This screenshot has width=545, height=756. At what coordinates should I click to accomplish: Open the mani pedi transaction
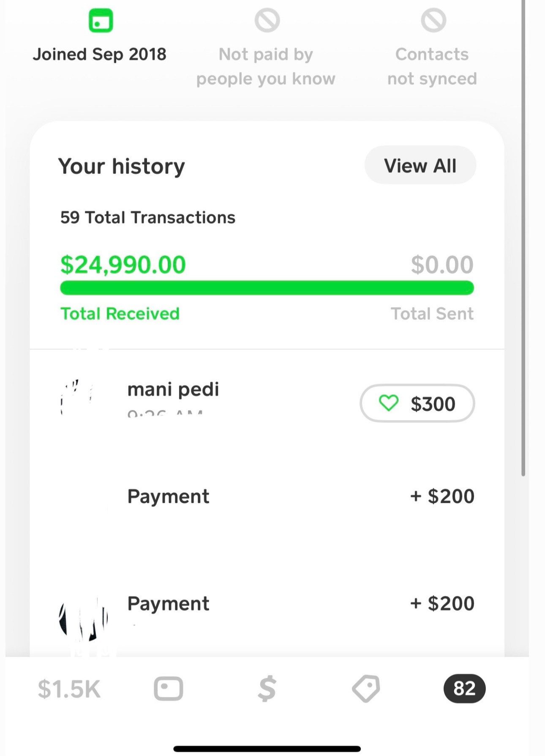tap(173, 390)
